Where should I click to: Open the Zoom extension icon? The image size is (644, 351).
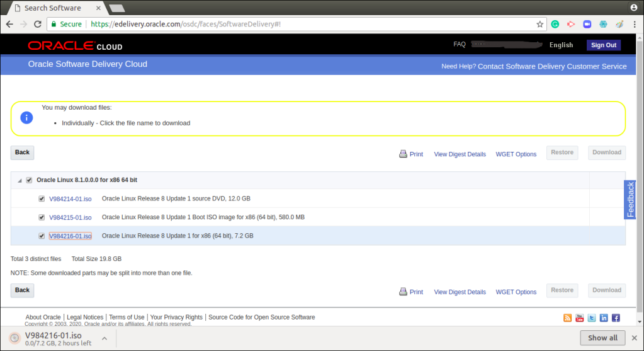587,24
